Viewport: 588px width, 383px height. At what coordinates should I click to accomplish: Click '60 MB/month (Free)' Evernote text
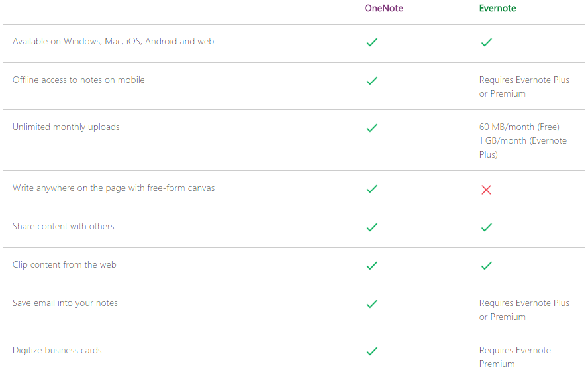[x=519, y=127]
